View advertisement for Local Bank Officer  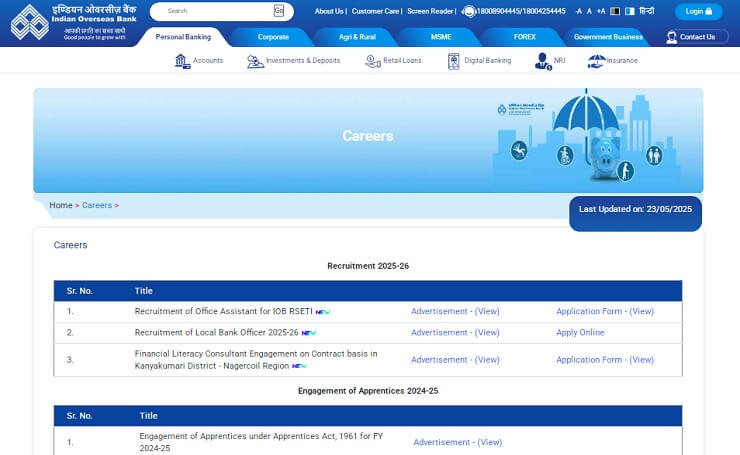pos(455,333)
